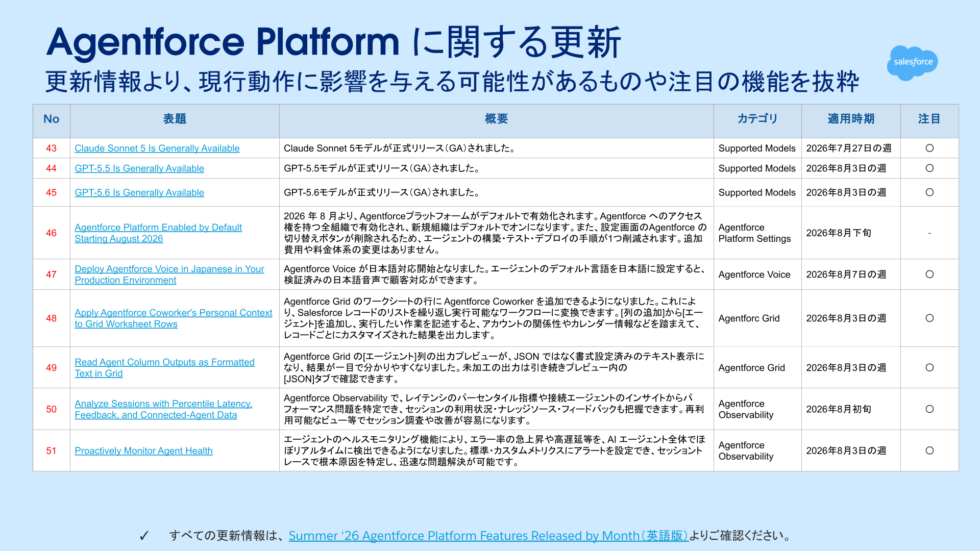Open the Deploy Agentforce Voice in Japanese link
Image resolution: width=980 pixels, height=551 pixels.
click(x=169, y=274)
